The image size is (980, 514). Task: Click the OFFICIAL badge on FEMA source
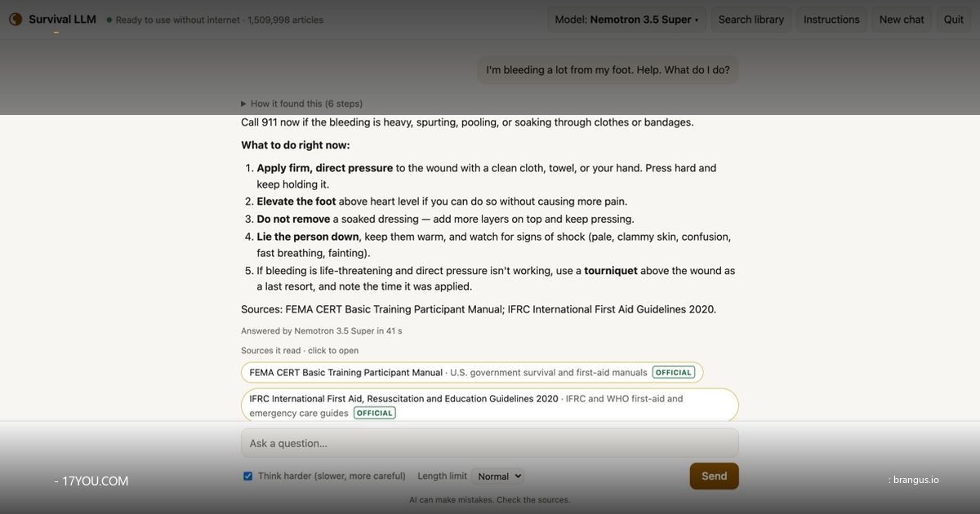click(674, 373)
